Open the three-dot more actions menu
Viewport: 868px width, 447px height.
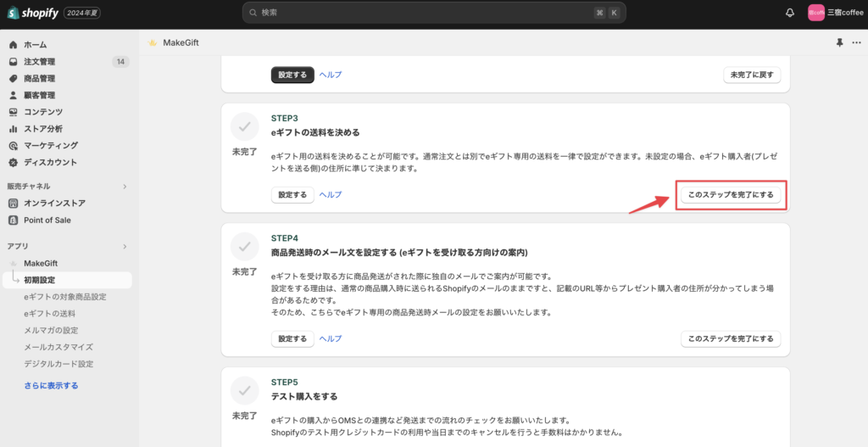pos(856,42)
